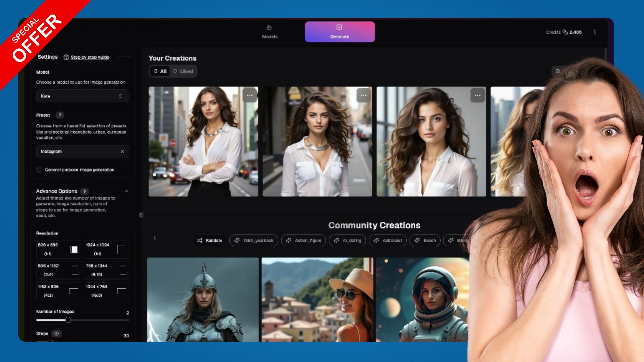Image resolution: width=644 pixels, height=362 pixels.
Task: Click the sparkle icon on 1960_yearbook tag
Action: point(237,241)
